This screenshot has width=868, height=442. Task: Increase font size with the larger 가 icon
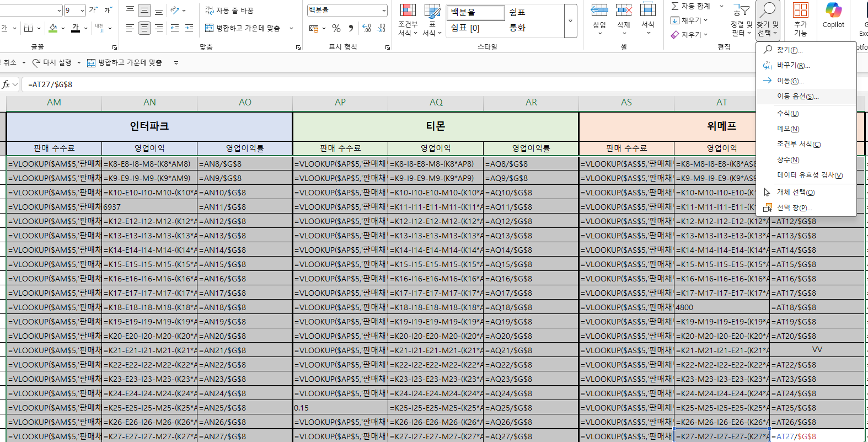(x=94, y=10)
